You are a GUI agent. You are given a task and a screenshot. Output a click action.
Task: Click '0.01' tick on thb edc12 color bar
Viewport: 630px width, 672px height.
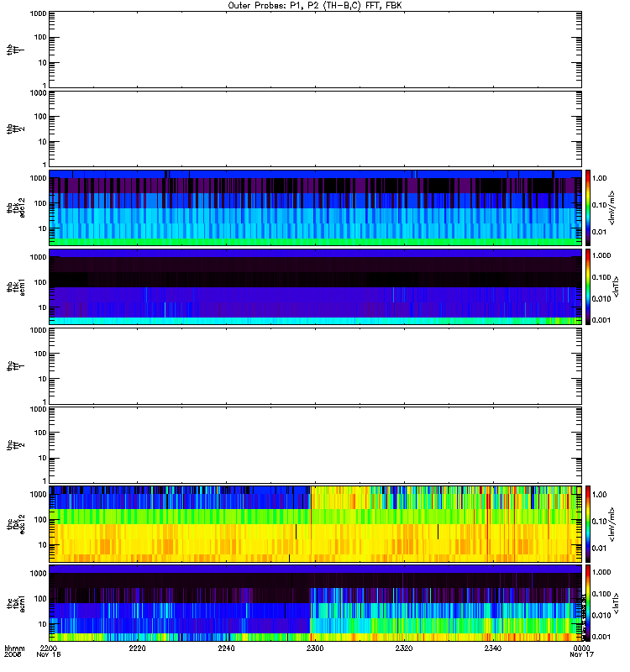click(x=599, y=232)
